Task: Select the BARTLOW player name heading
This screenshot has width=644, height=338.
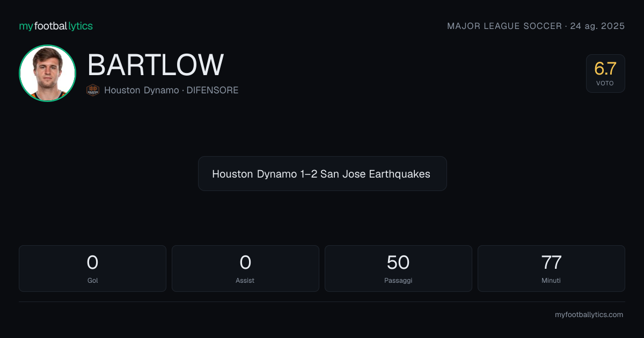Action: [x=155, y=65]
